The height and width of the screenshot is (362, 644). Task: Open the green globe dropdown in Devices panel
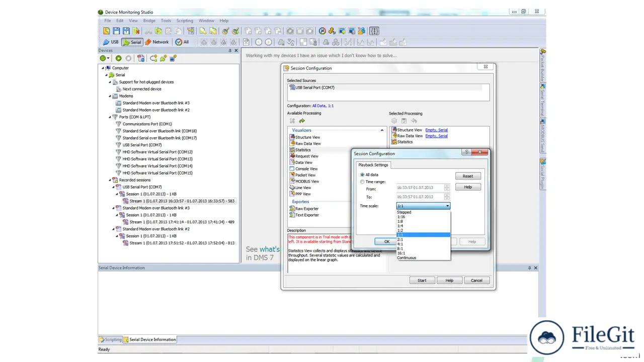(105, 58)
